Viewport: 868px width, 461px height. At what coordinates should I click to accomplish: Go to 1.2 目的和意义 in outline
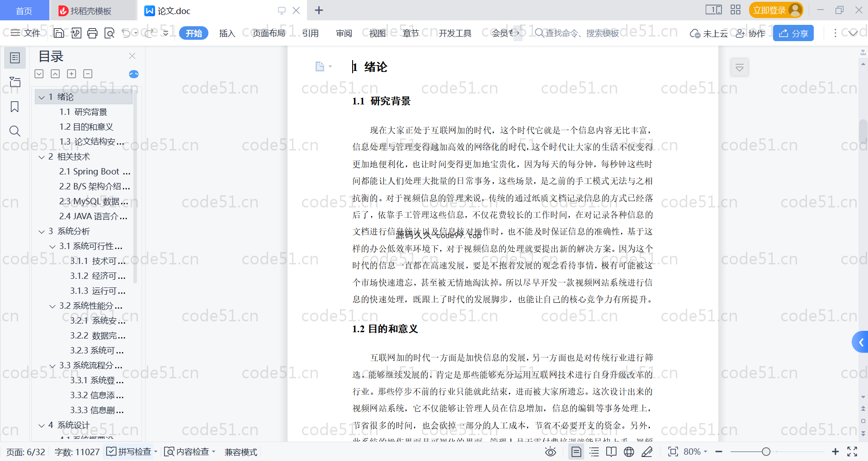tap(86, 127)
